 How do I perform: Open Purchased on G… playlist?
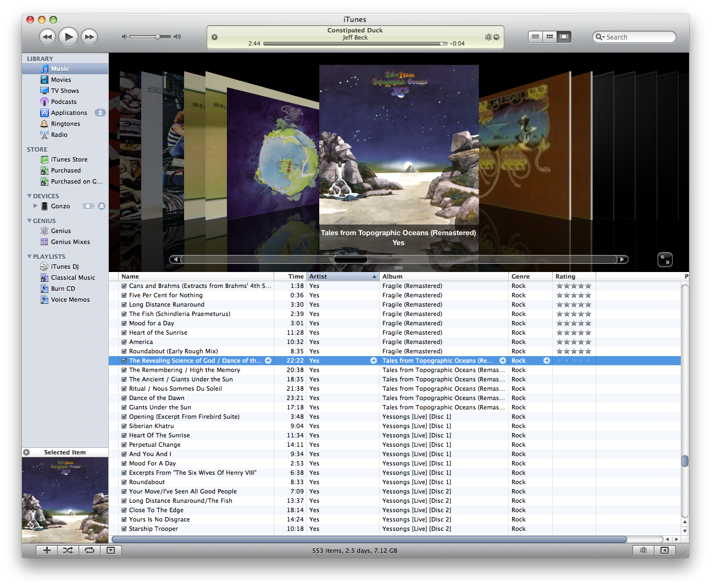tap(65, 181)
